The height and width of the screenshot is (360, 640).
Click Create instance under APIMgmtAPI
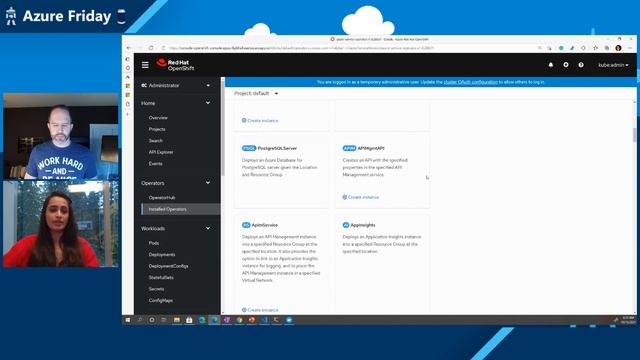click(x=361, y=197)
